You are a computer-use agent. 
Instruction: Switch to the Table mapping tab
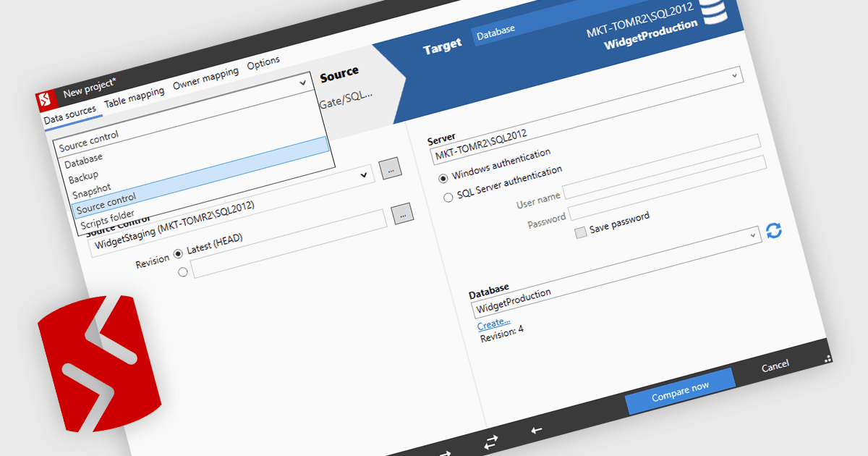pos(135,98)
